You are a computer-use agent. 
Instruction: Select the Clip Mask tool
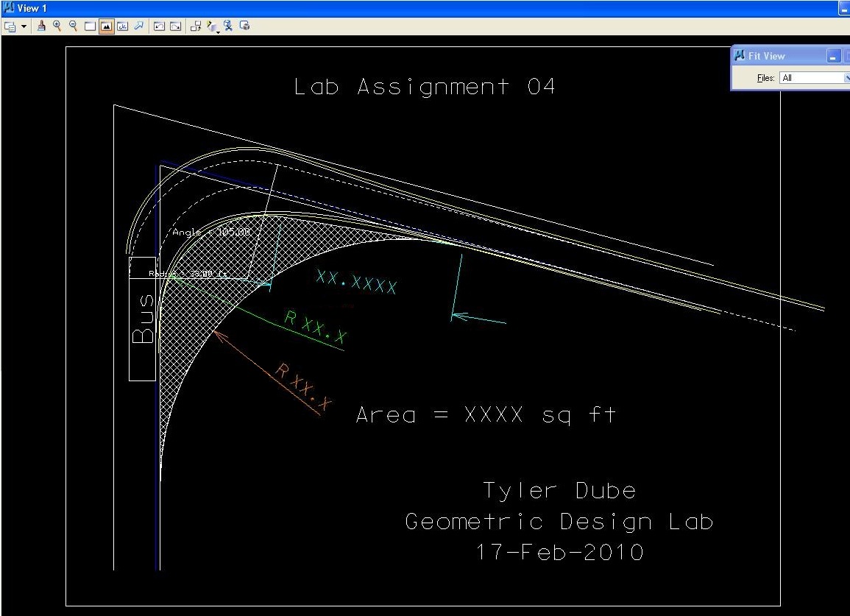245,26
